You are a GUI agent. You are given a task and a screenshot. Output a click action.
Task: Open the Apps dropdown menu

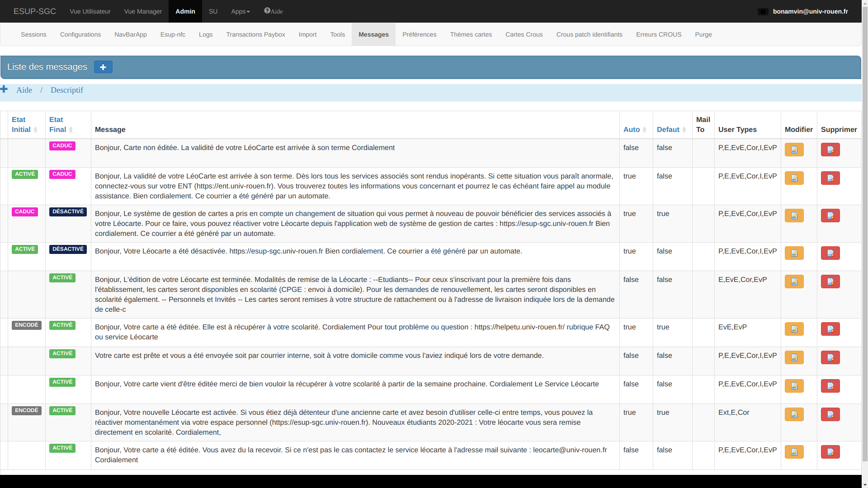coord(240,11)
